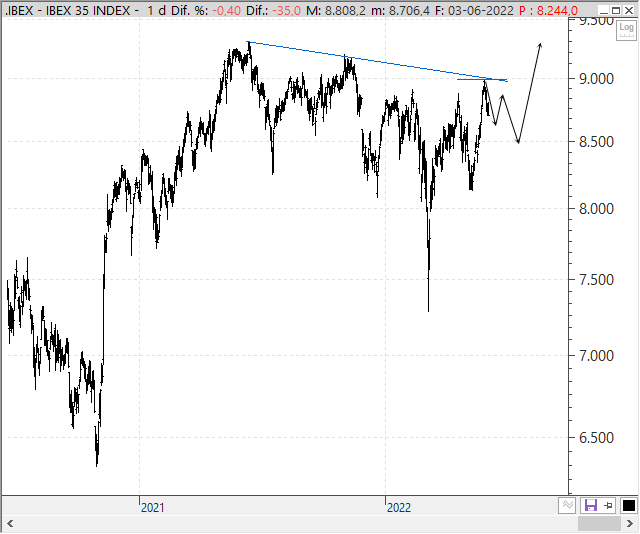Image resolution: width=640 pixels, height=534 pixels.
Task: Click the double-chevron collapse icon
Action: 567,505
